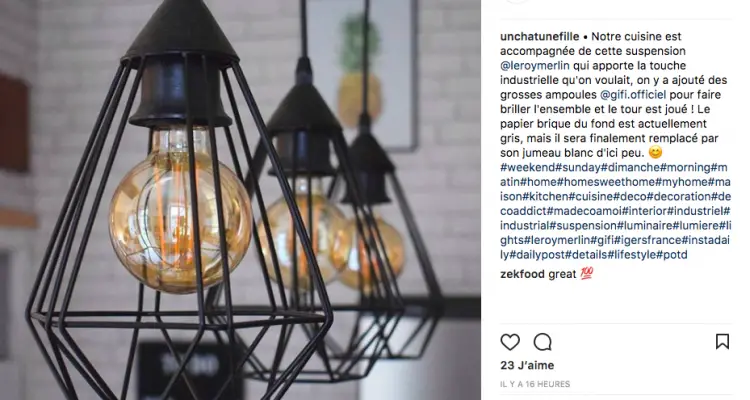Screen dimensions: 750x400
Task: Open unchatunefille profile link
Action: tap(540, 36)
